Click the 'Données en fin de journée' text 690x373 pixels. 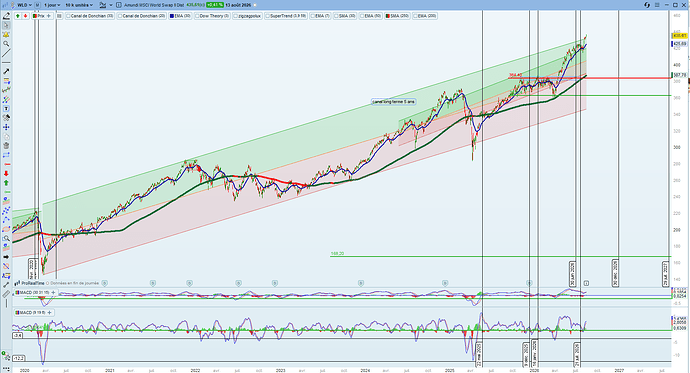[75, 283]
